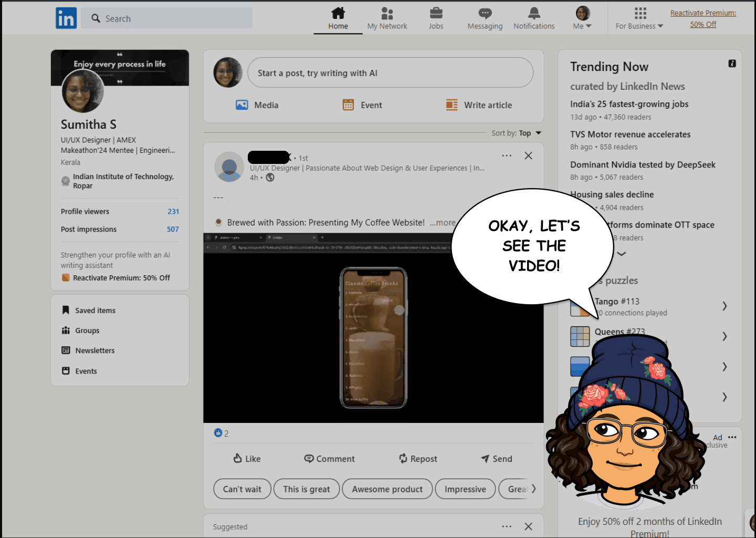
Task: Open Housing sales decline story
Action: pyautogui.click(x=612, y=194)
